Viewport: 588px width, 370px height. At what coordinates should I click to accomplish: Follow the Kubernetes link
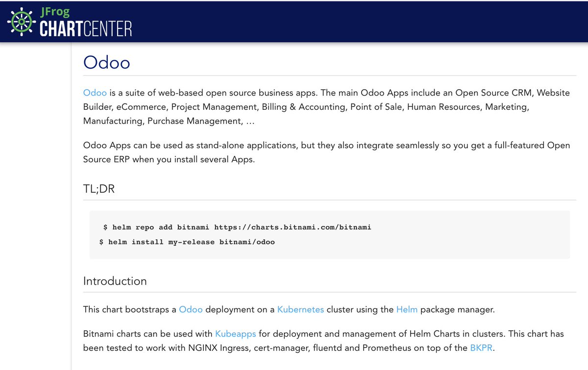[x=300, y=309]
